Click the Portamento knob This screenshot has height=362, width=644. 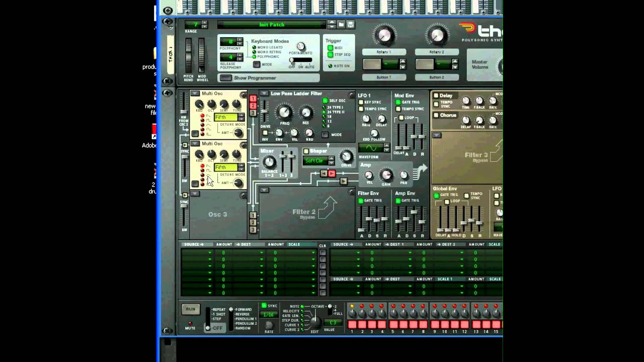tap(301, 46)
